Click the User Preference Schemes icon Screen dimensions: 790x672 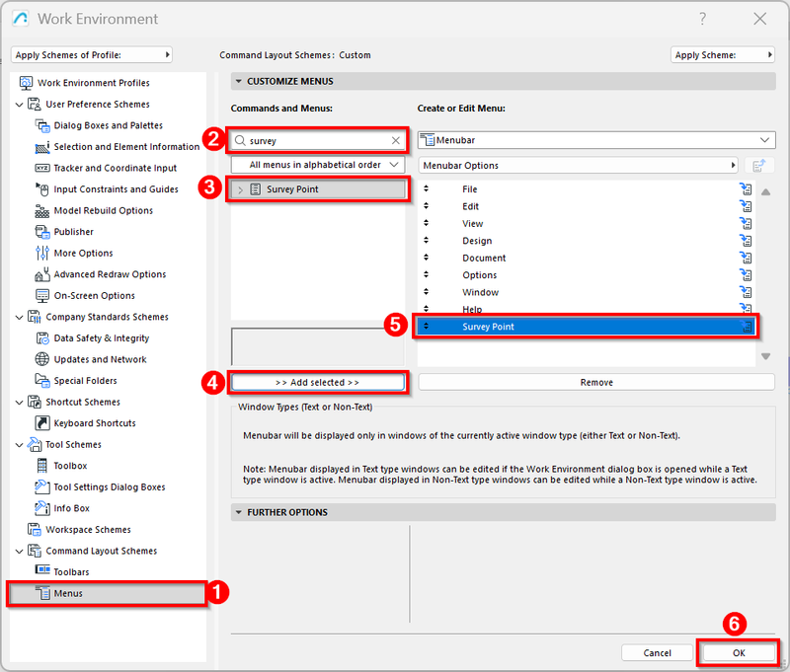click(x=35, y=105)
